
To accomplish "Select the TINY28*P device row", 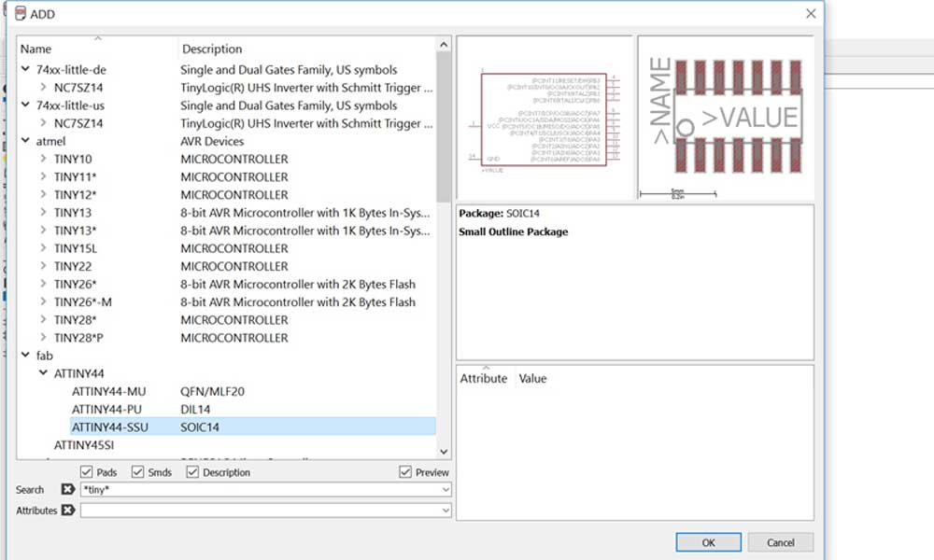I will (78, 338).
